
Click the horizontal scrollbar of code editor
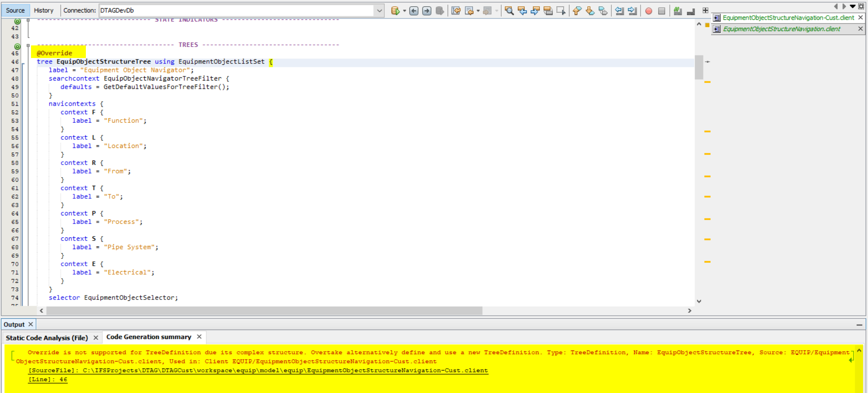(264, 311)
